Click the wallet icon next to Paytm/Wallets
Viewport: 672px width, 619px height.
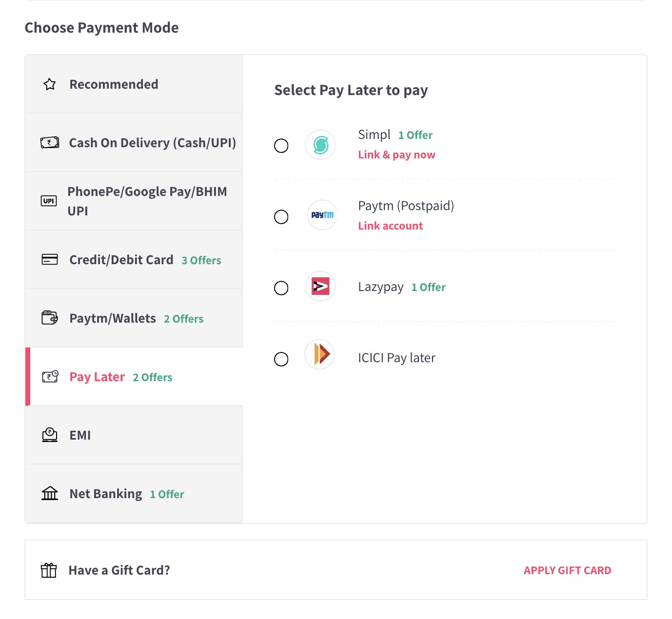49,318
